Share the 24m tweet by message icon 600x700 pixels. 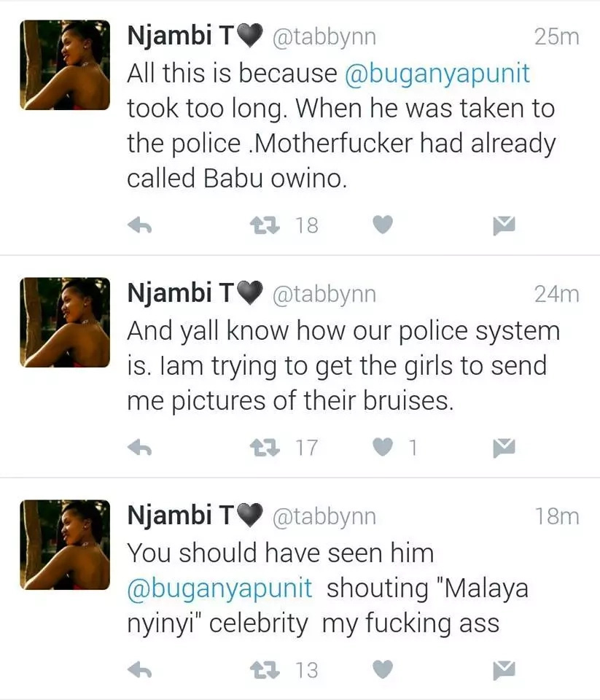click(504, 448)
